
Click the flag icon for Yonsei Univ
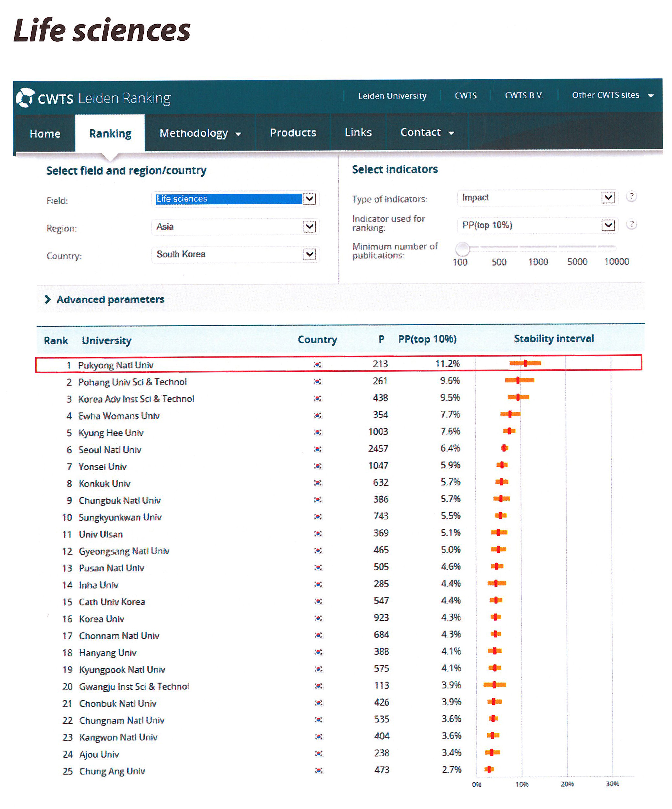317,466
